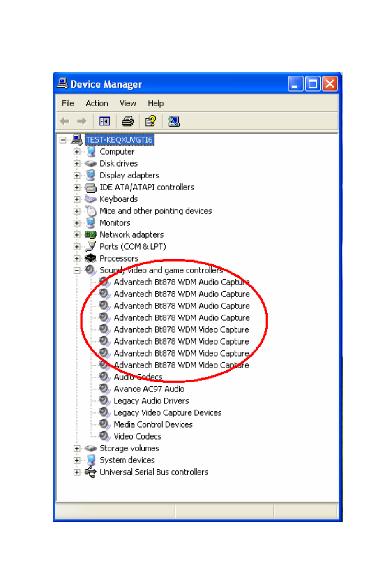Collapse Sound, video and game controllers node
This screenshot has width=392, height=588.
point(77,271)
